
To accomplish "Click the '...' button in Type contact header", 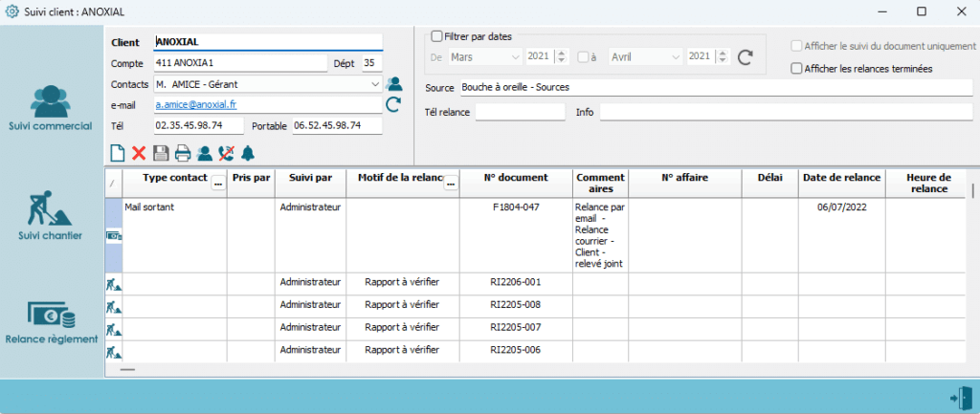I will [x=217, y=183].
